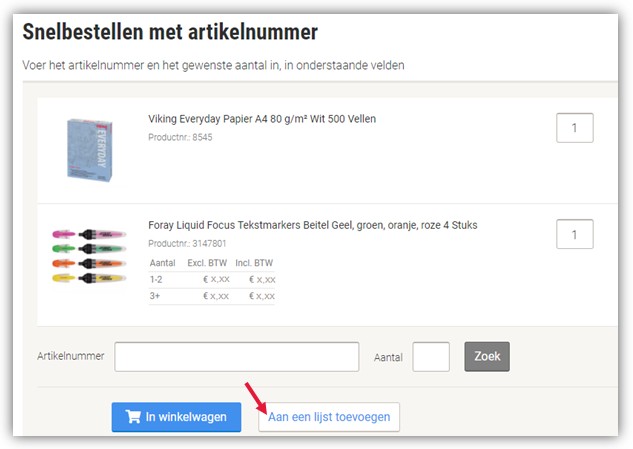This screenshot has width=633, height=449.
Task: Open Foray Liquid Focus Tekstmarkers title
Action: pos(312,225)
